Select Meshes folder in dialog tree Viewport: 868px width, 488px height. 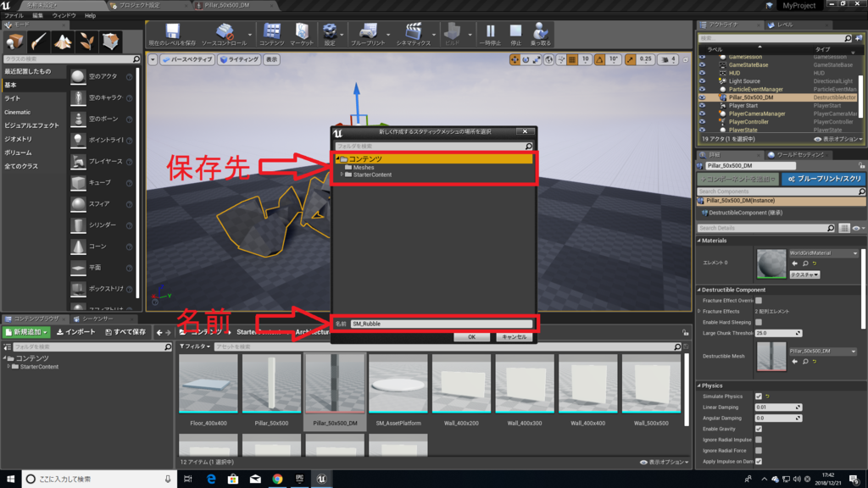pos(363,167)
